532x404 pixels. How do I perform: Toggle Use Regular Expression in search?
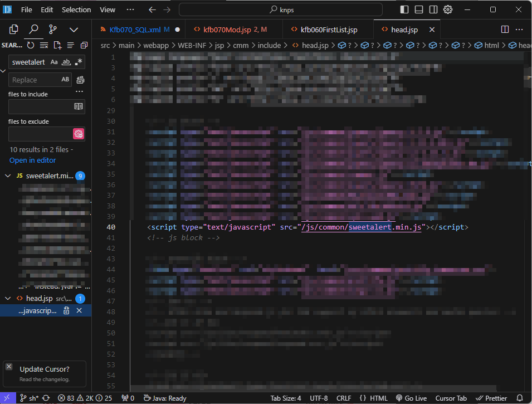point(79,62)
